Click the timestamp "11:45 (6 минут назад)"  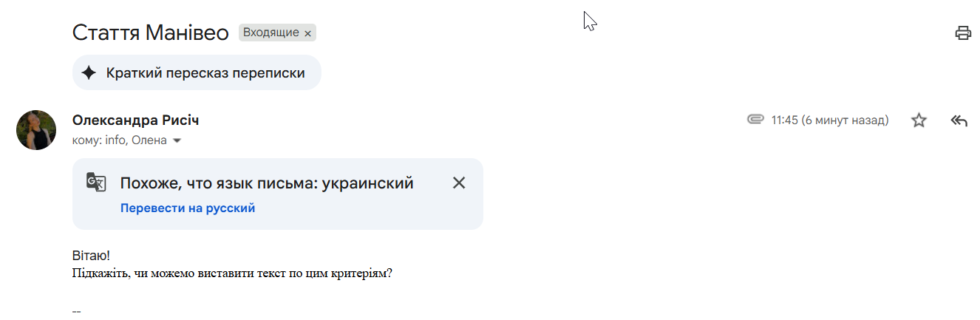pos(829,120)
